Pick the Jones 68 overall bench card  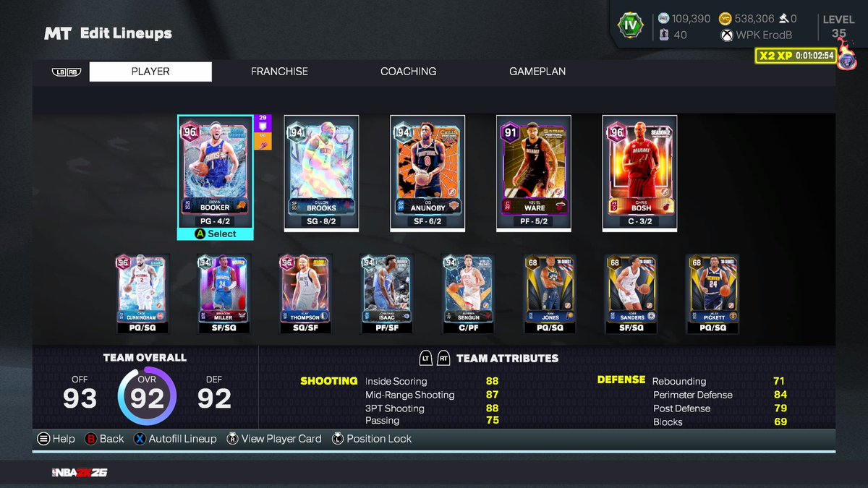click(x=550, y=294)
